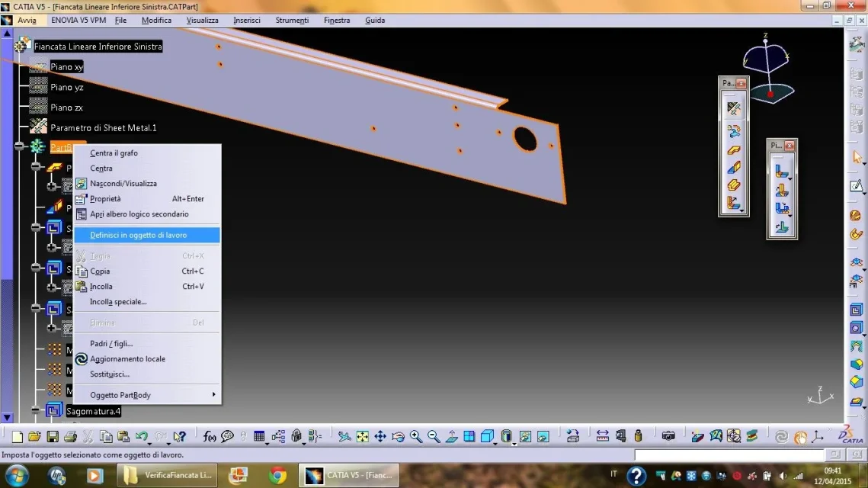Select Parametro di Sheet Metal.1 node
The width and height of the screenshot is (868, 488).
(x=103, y=127)
